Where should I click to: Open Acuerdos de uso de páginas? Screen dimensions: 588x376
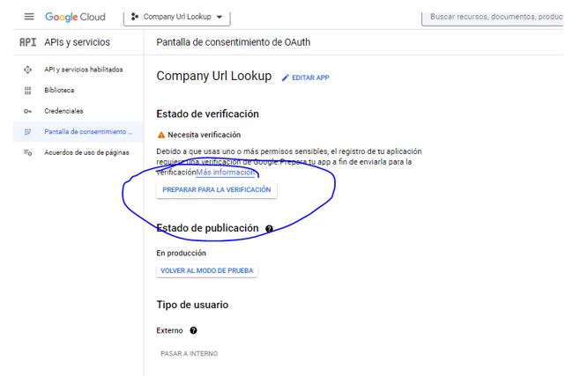(x=86, y=153)
